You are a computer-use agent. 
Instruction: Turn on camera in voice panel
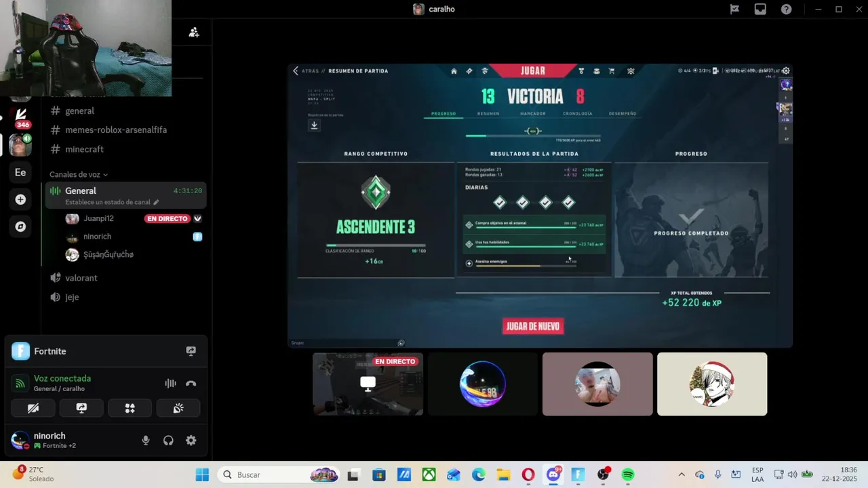[x=33, y=408]
